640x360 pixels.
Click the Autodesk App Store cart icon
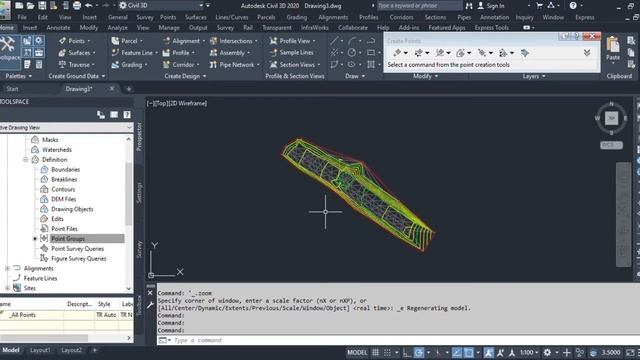click(x=539, y=5)
